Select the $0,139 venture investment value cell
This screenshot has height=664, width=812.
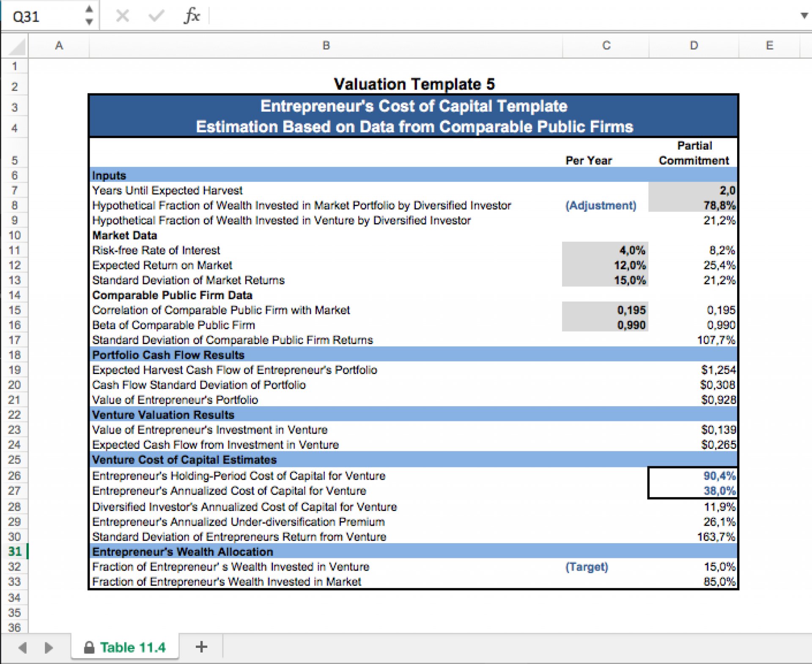pyautogui.click(x=693, y=429)
